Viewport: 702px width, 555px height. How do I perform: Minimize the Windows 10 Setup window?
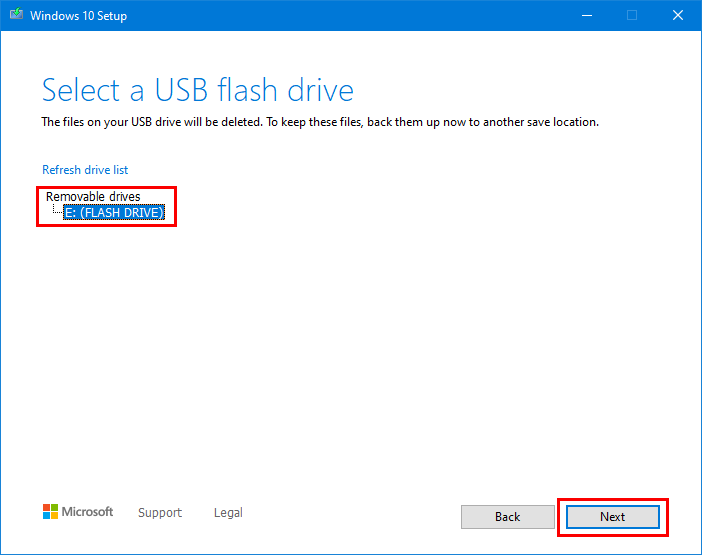tap(585, 16)
